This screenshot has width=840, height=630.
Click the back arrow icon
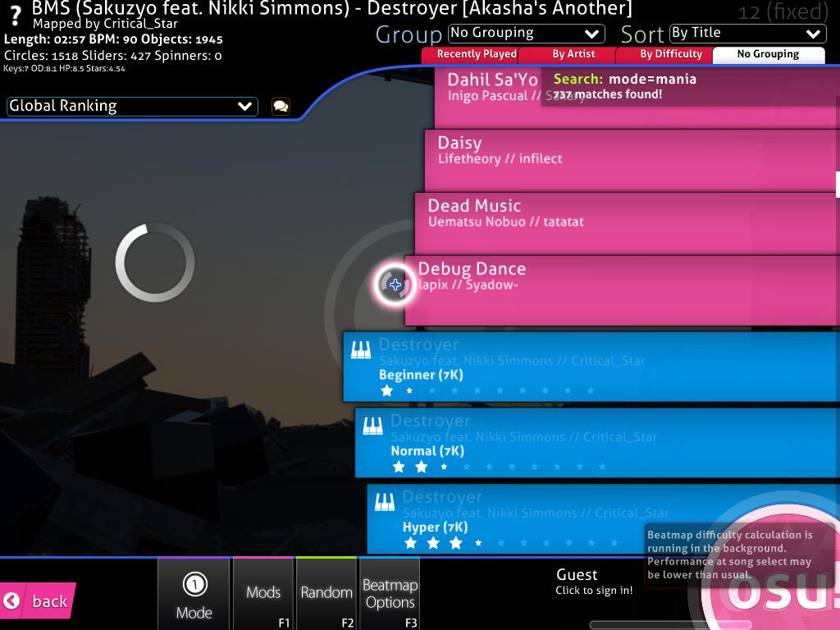coord(11,600)
